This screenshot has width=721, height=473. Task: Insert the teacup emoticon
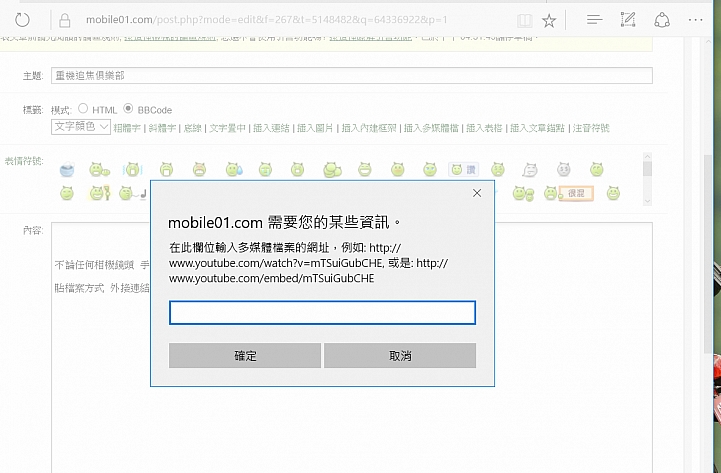click(67, 170)
